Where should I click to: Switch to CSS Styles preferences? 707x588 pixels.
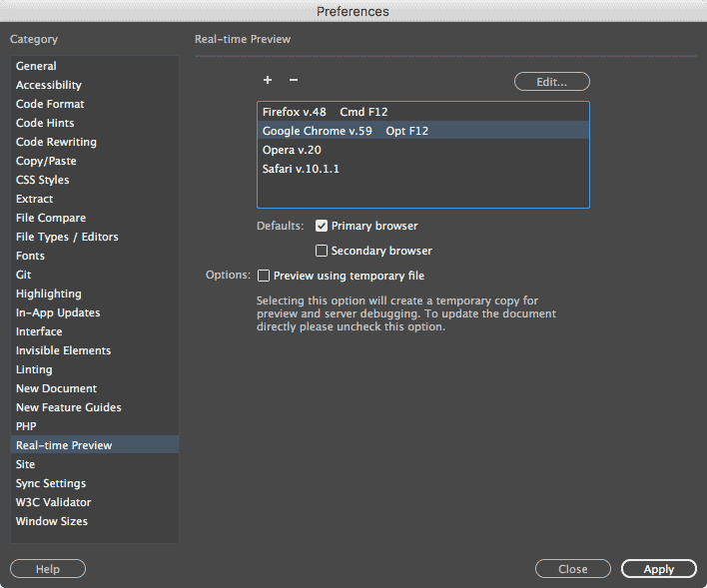pos(43,180)
